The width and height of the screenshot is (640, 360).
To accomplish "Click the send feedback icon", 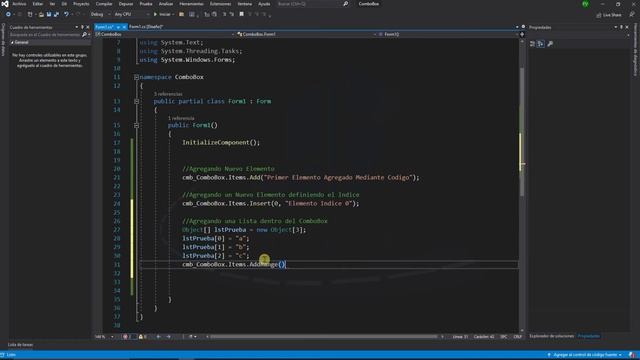I will point(632,15).
